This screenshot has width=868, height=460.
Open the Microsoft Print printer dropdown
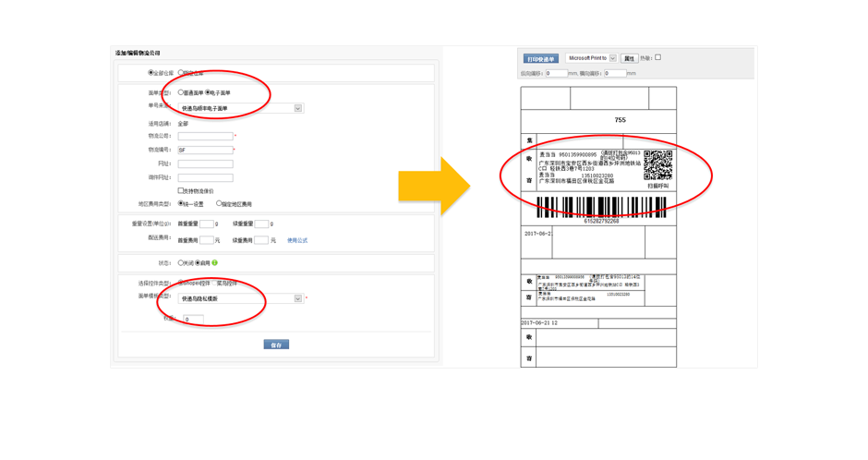(612, 58)
